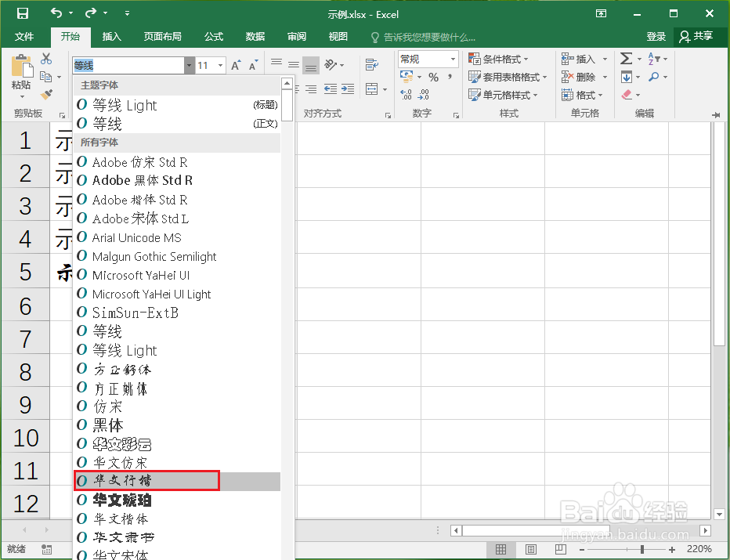The width and height of the screenshot is (730, 560).
Task: Click accounting number format icon
Action: point(407,76)
